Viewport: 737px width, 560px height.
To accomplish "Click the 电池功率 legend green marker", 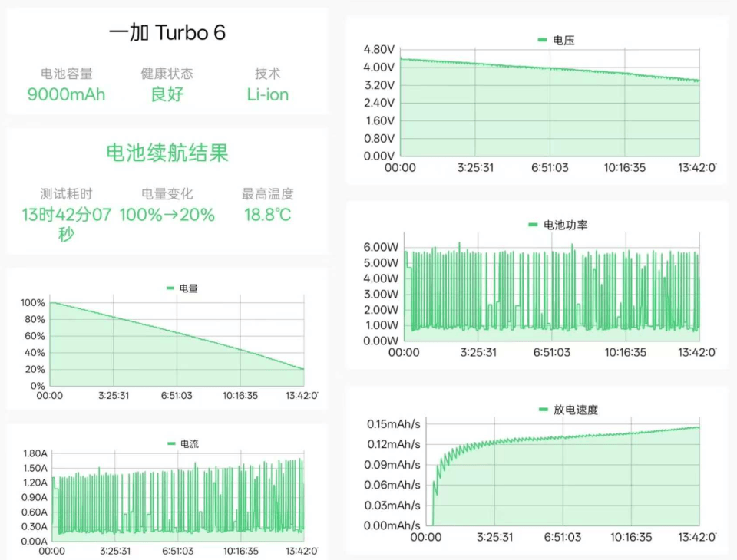I will pyautogui.click(x=533, y=225).
